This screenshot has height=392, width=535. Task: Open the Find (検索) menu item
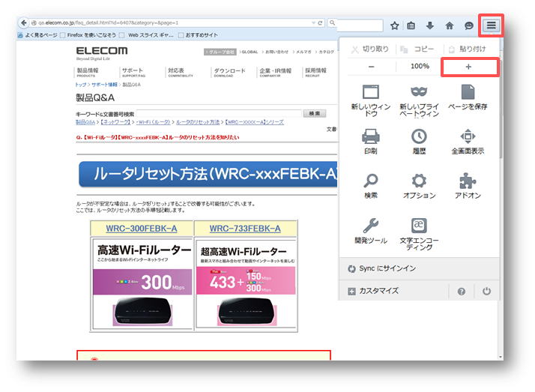coord(371,186)
